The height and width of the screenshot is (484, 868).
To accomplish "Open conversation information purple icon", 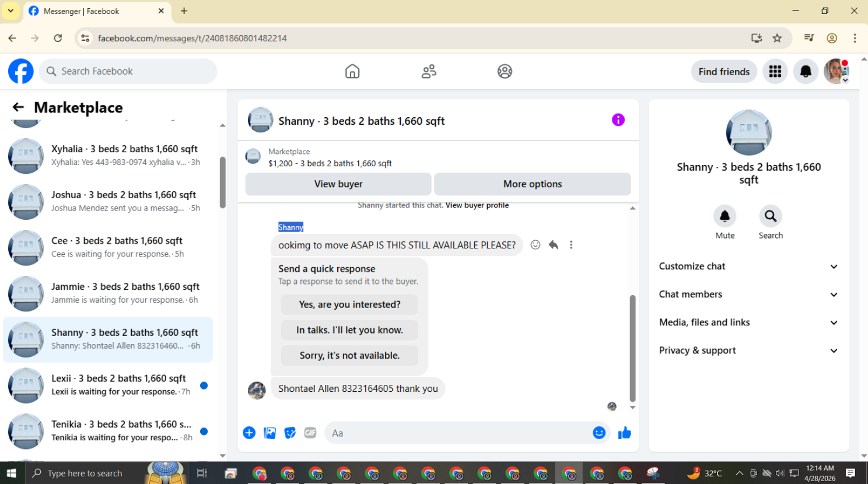I will 618,120.
